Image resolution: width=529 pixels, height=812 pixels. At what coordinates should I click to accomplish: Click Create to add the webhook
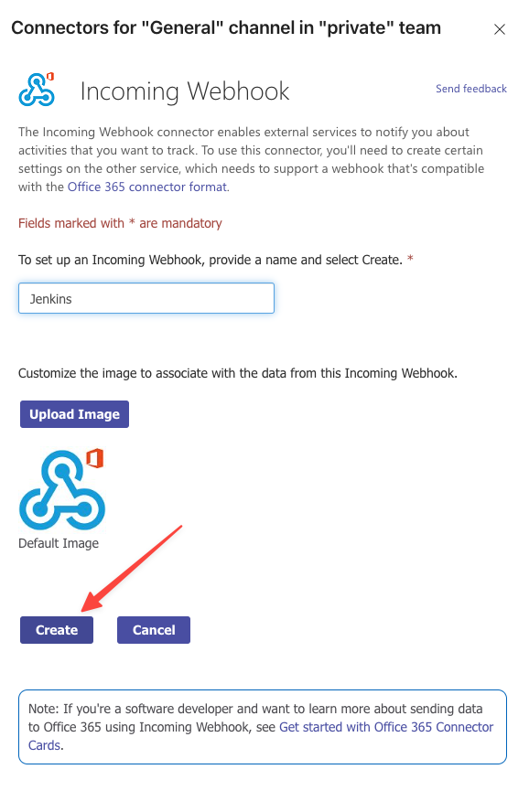click(57, 630)
